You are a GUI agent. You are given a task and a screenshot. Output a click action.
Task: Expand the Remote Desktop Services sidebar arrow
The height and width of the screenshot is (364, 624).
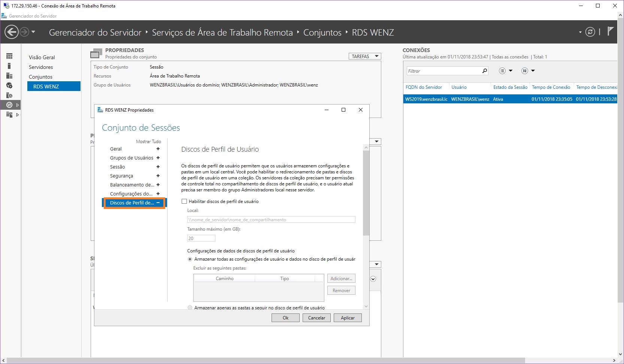click(17, 105)
